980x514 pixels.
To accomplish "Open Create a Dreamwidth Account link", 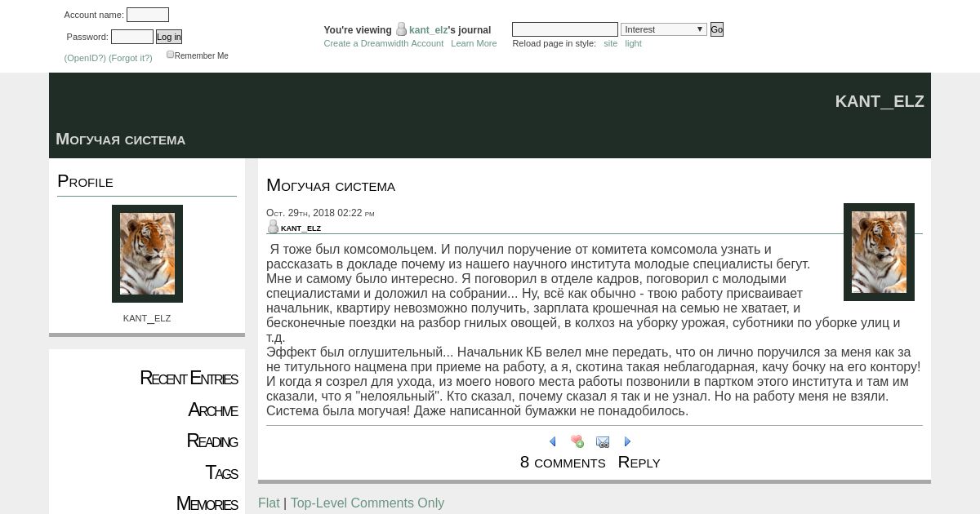I will pos(383,43).
